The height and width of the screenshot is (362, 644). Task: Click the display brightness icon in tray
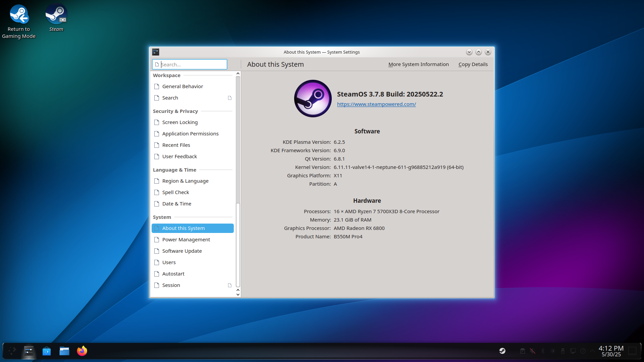coord(552,351)
